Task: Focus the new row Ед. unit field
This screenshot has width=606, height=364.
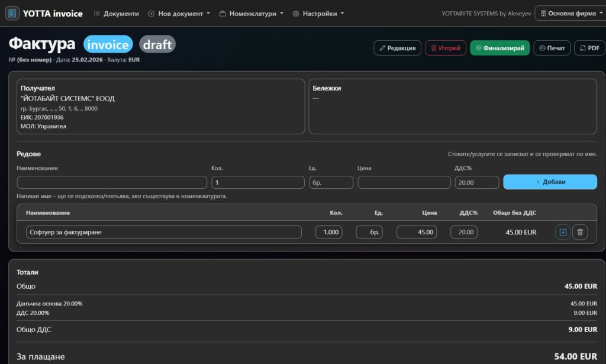Action: pos(331,182)
